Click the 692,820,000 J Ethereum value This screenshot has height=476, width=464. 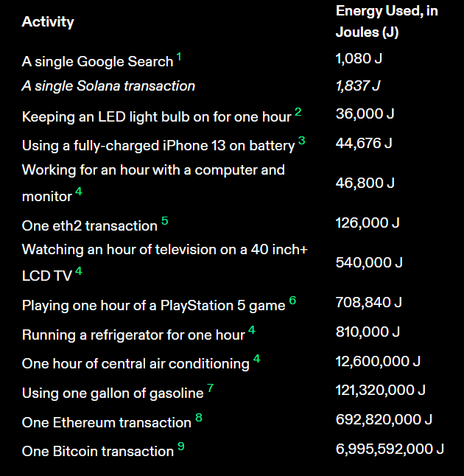(384, 419)
